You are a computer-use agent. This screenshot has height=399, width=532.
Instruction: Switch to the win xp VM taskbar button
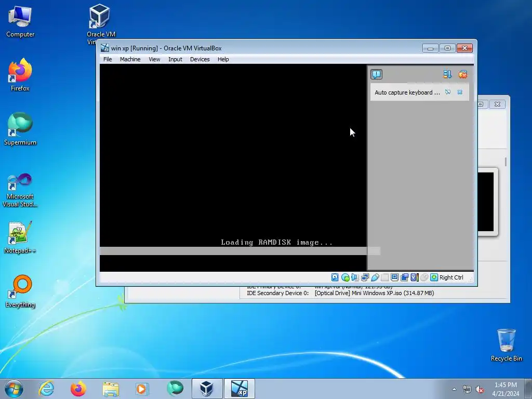(x=239, y=389)
